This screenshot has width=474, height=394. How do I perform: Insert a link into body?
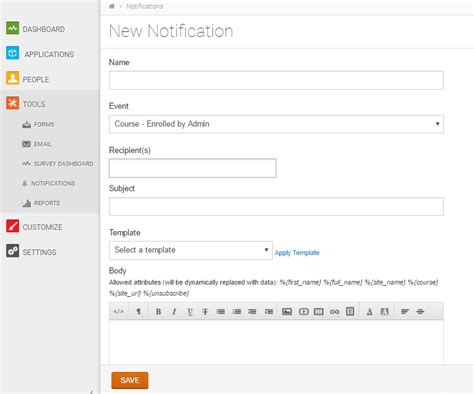coord(334,312)
